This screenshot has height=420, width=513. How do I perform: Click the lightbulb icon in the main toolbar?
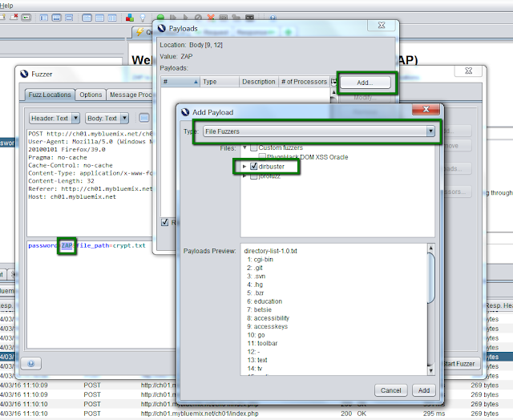pyautogui.click(x=143, y=18)
